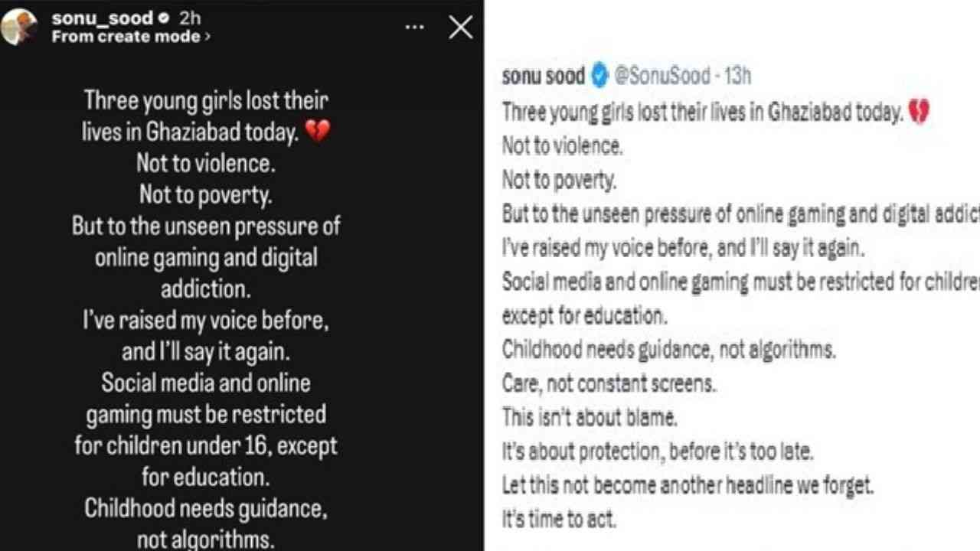Click tweet line "Let this not become another headline"
Viewport: 980px width, 551px height.
click(x=688, y=485)
